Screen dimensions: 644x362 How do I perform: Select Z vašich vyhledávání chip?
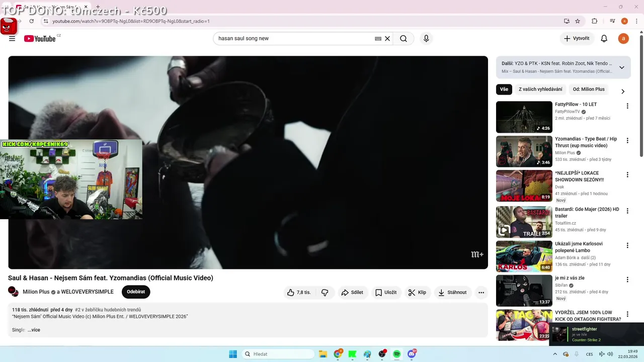tap(540, 89)
